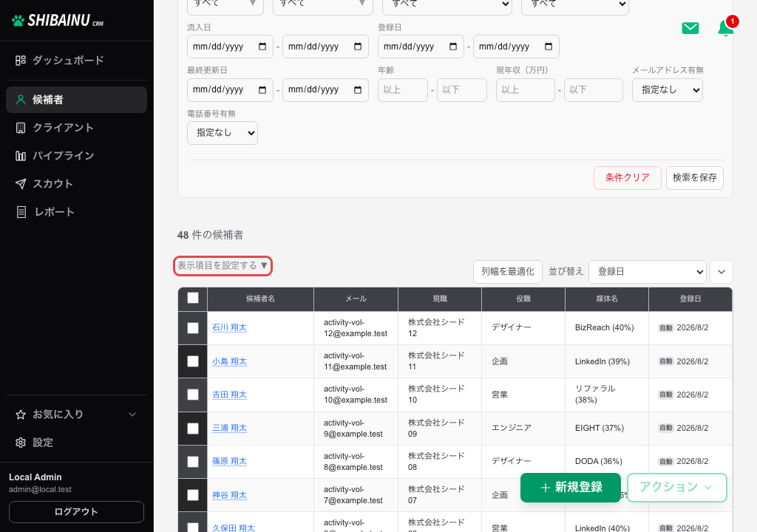This screenshot has height=532, width=757.
Task: Select 候補者 in the sidebar
Action: point(76,100)
